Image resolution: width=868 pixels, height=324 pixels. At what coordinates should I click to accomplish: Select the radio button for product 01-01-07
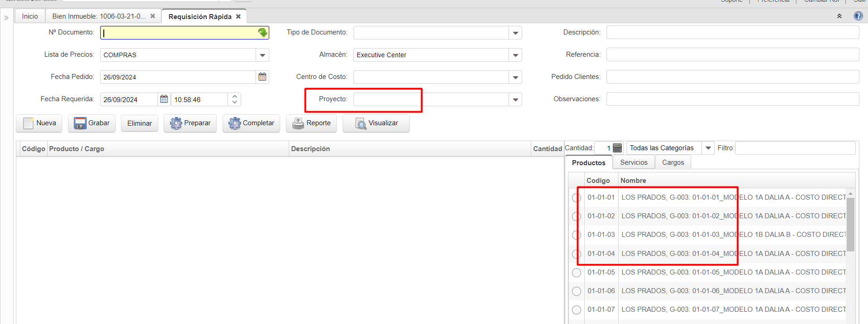(576, 310)
